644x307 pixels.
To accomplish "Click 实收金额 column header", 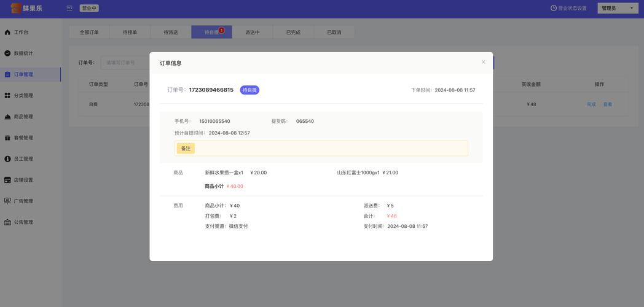I will click(x=531, y=84).
